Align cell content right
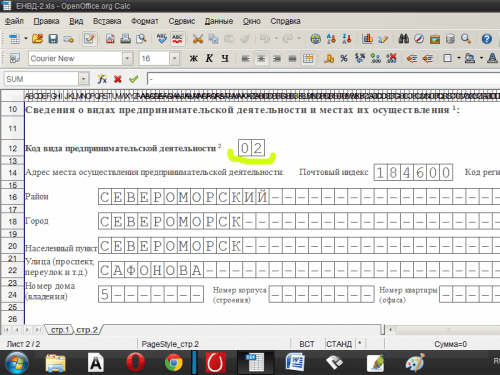Image resolution: width=500 pixels, height=375 pixels. coord(277,59)
